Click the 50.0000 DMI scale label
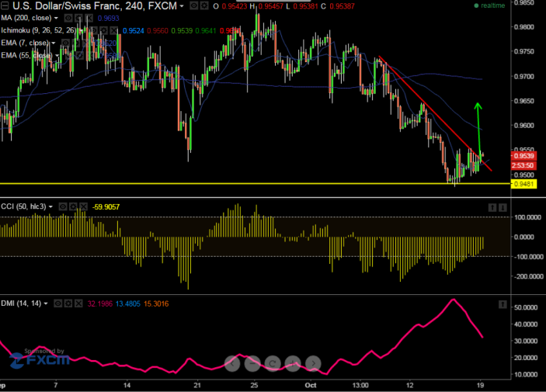This screenshot has width=546, height=392. [526, 307]
